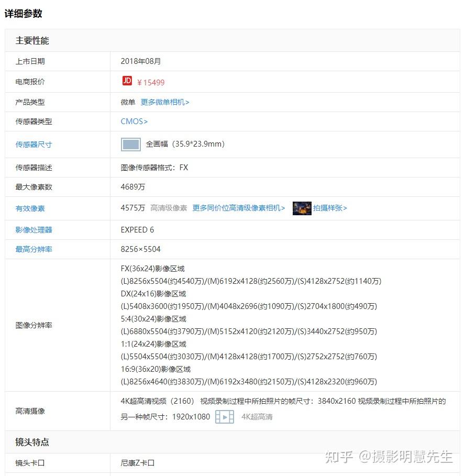Click the 4K video play icon
This screenshot has height=476, width=465.
(224, 417)
